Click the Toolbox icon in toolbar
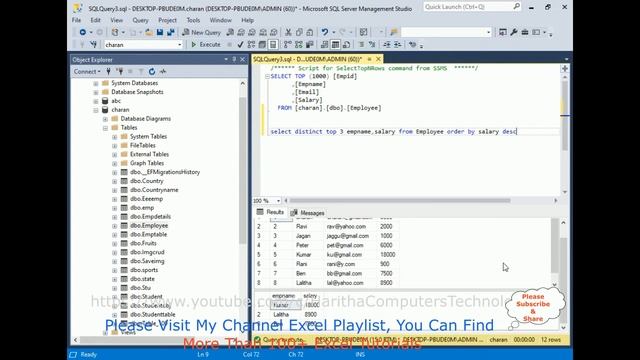Viewport: 640px width, 360px height. (525, 32)
